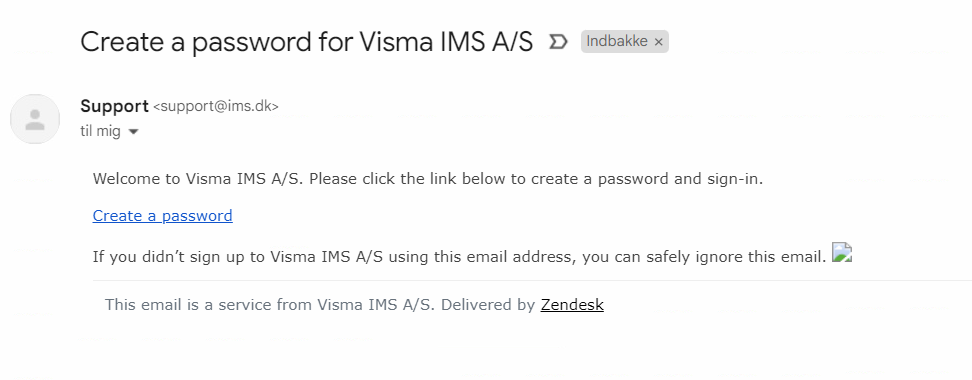
Task: Click the word password in the subject title
Action: tap(249, 42)
